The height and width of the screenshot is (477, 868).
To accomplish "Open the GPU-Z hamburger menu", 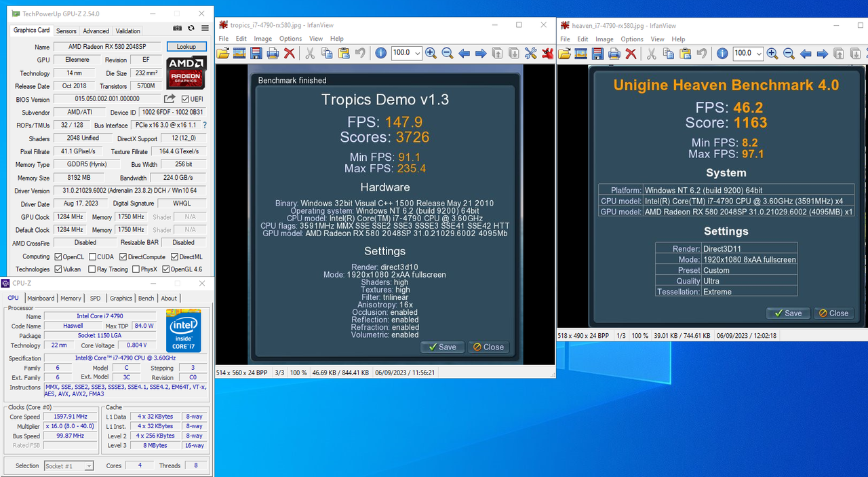I will tap(205, 28).
